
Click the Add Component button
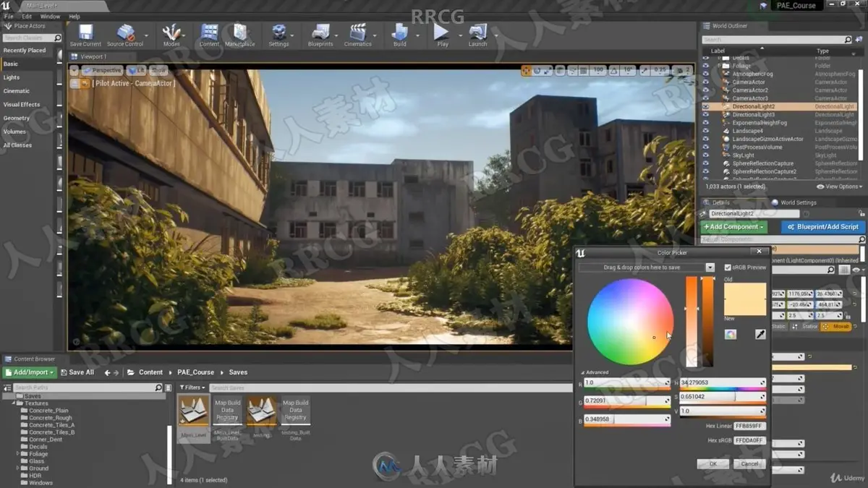point(733,226)
